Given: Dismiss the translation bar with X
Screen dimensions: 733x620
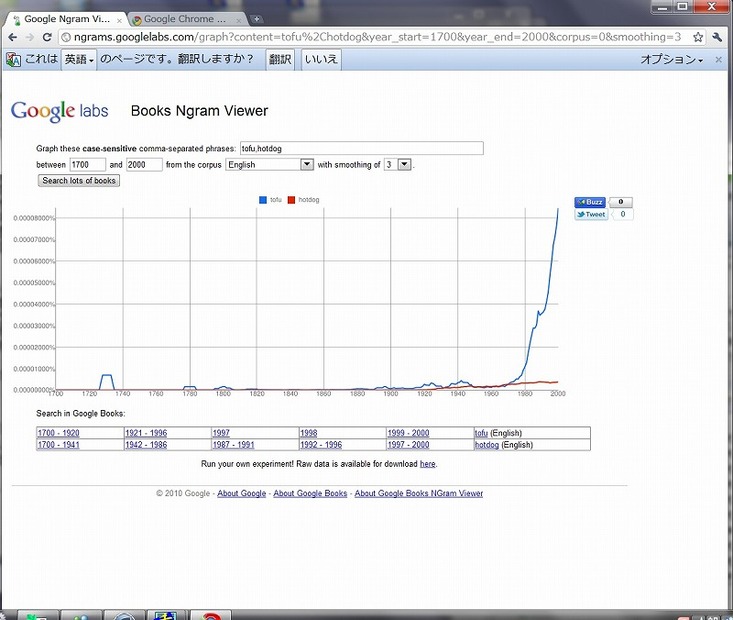Looking at the screenshot, I should [x=719, y=59].
